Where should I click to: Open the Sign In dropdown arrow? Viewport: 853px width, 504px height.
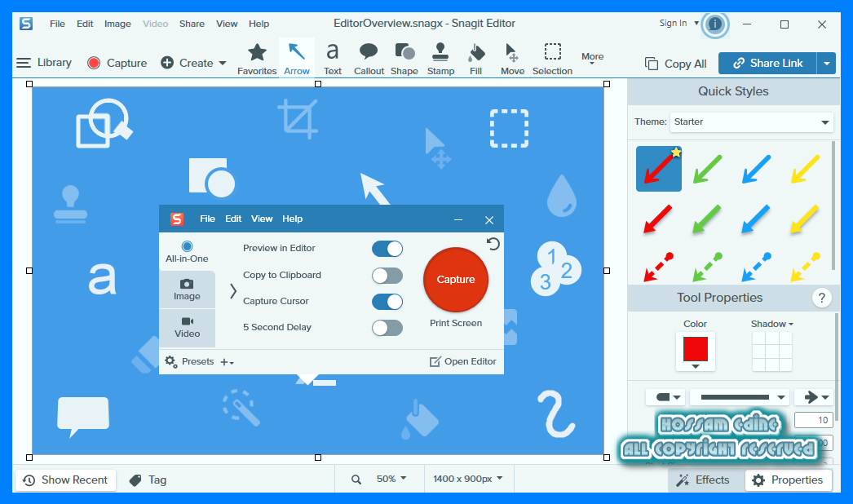click(x=696, y=24)
